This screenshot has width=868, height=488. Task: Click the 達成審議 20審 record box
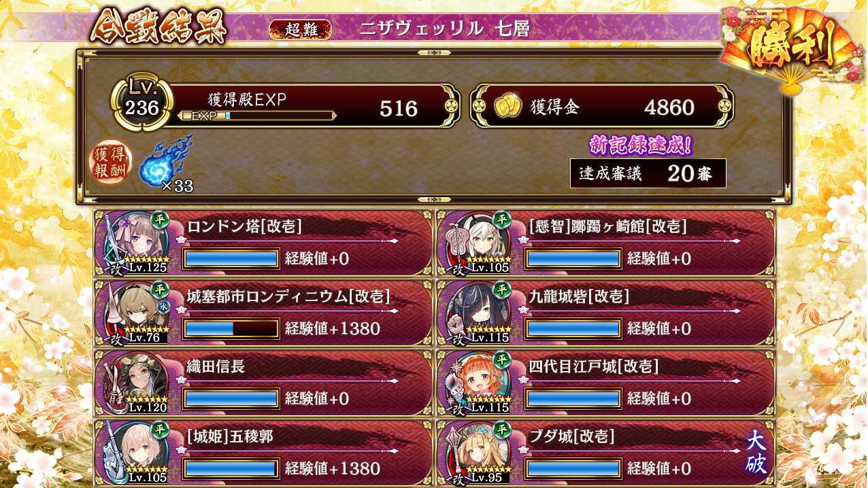(x=648, y=173)
